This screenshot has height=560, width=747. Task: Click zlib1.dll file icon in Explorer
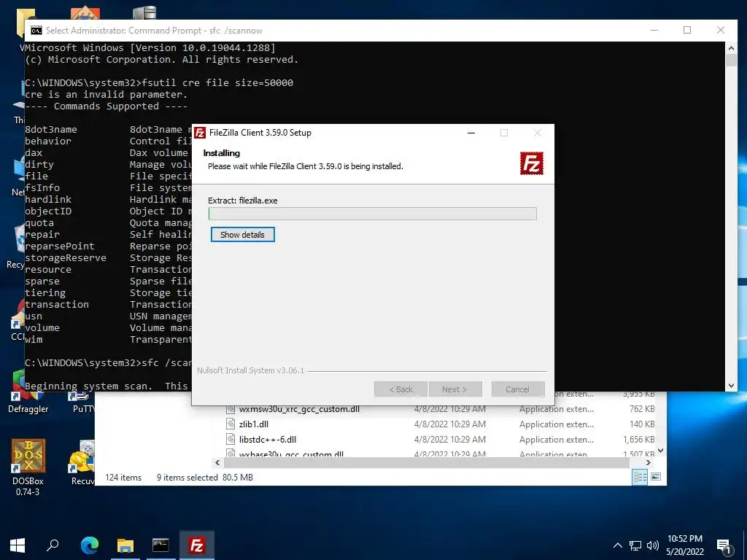point(231,424)
